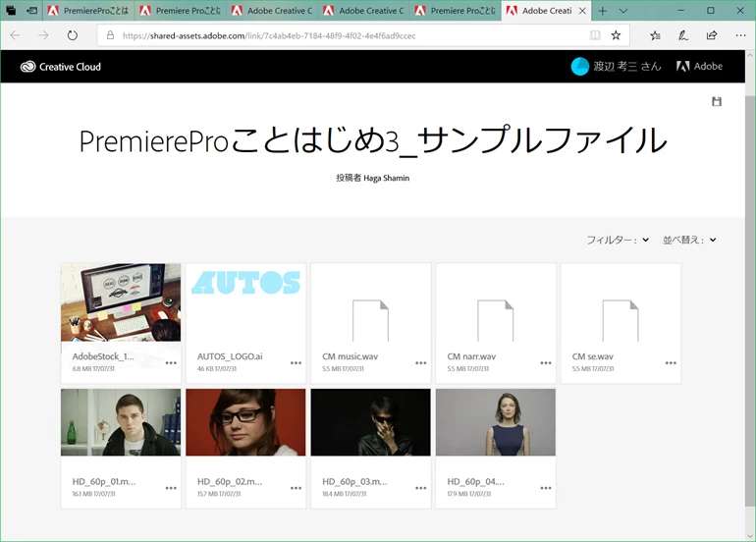The width and height of the screenshot is (756, 542).
Task: Click the CM music.wav file icon
Action: click(370, 321)
